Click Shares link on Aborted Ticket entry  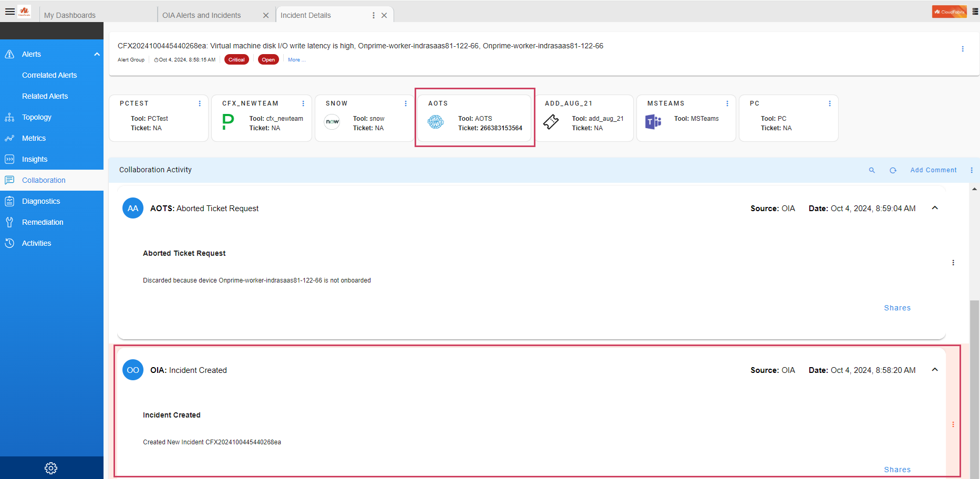pyautogui.click(x=897, y=308)
